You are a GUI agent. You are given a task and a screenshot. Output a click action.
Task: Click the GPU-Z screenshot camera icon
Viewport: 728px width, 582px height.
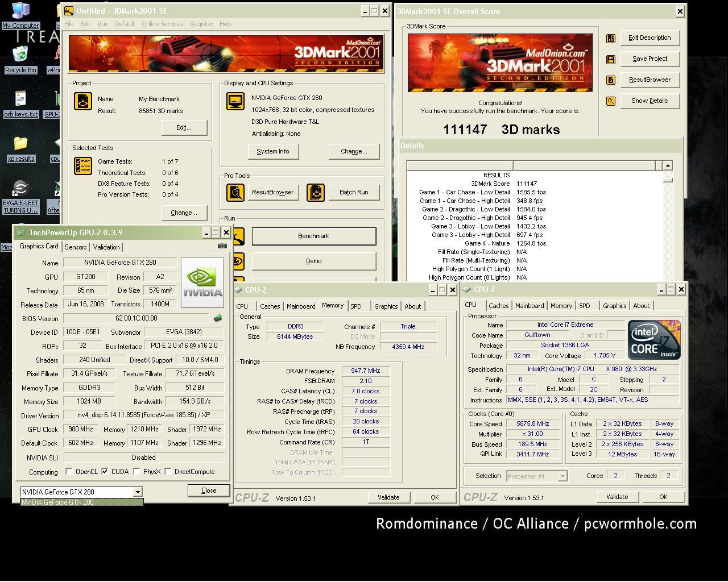pyautogui.click(x=222, y=246)
